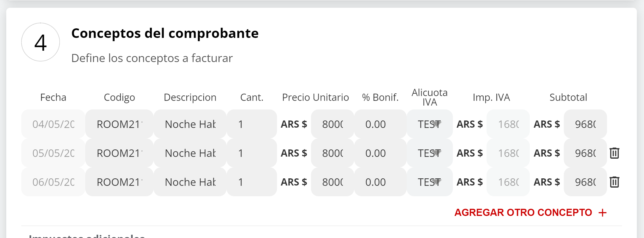Viewport: 644px width, 238px height.
Task: Delete the 06/05 concept row
Action: [x=614, y=182]
